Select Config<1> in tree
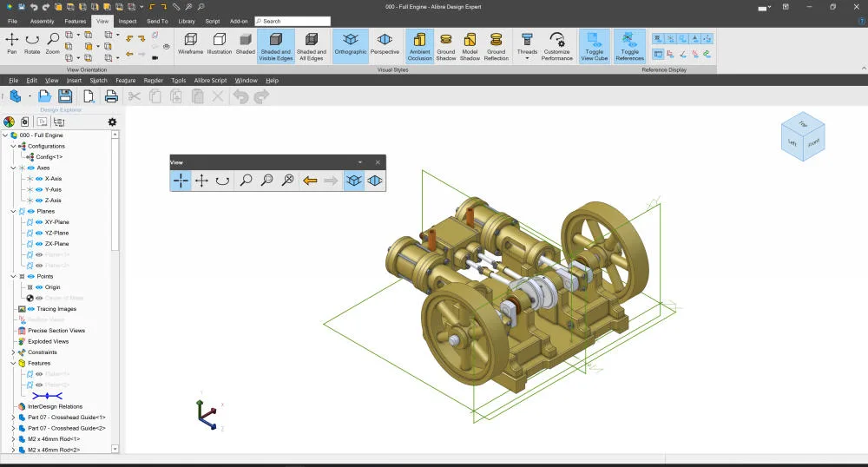This screenshot has height=467, width=868. click(x=49, y=157)
